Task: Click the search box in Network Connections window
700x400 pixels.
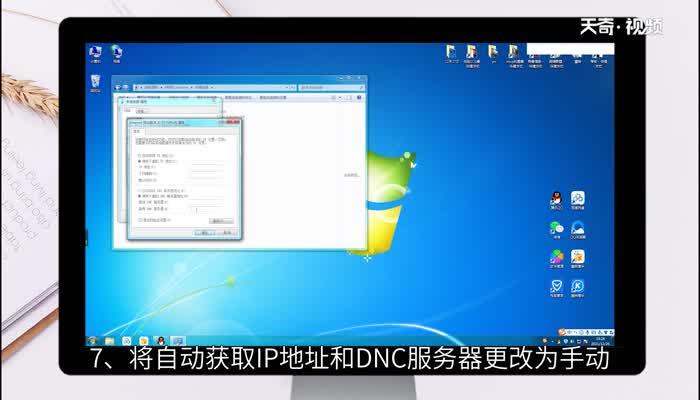Action: tap(332, 88)
